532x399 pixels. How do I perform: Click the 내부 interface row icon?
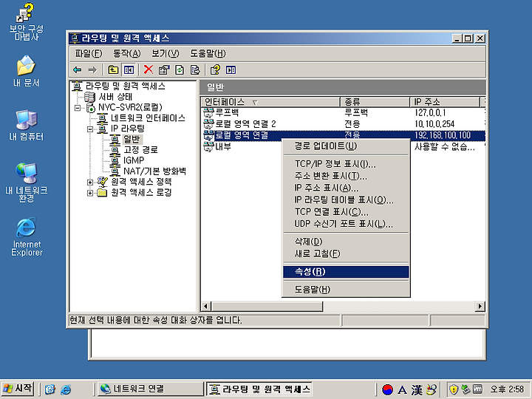click(x=208, y=146)
